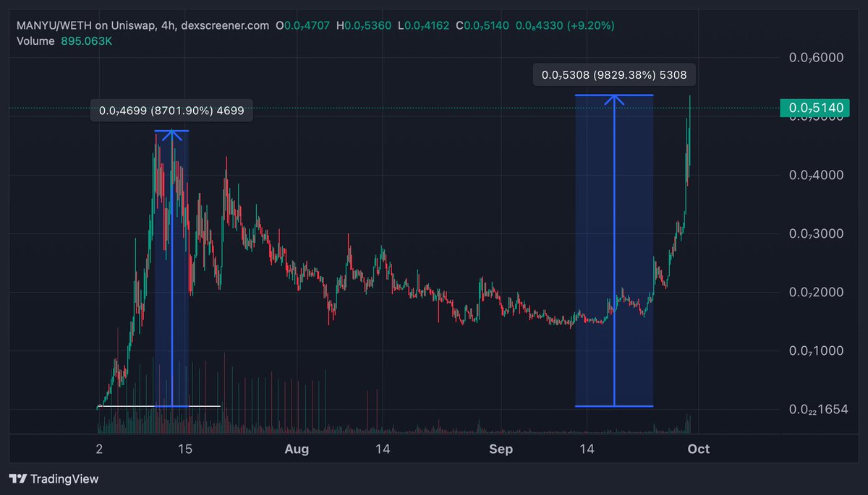Viewport: 868px width, 495px height.
Task: Click the current price tag 0.0₇5140
Action: (816, 108)
